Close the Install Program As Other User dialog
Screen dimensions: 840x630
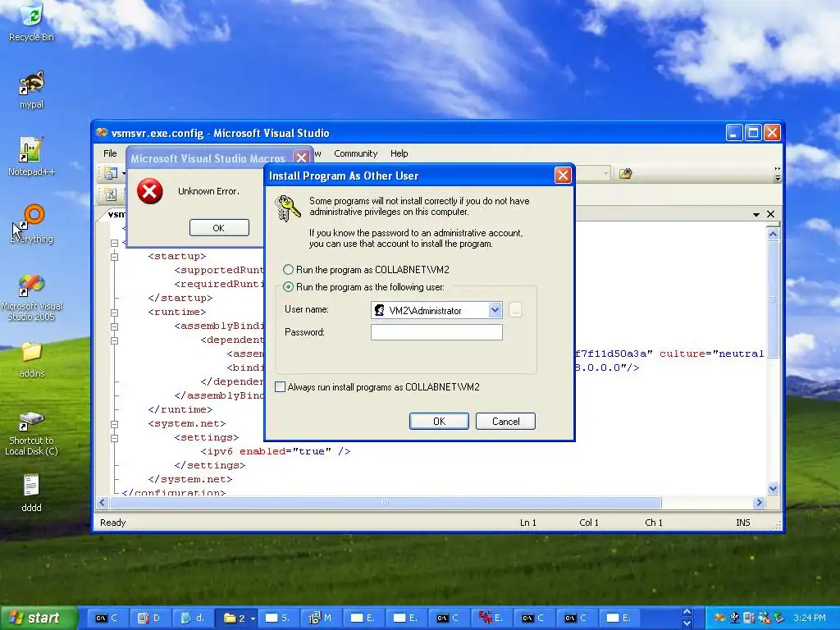tap(563, 176)
